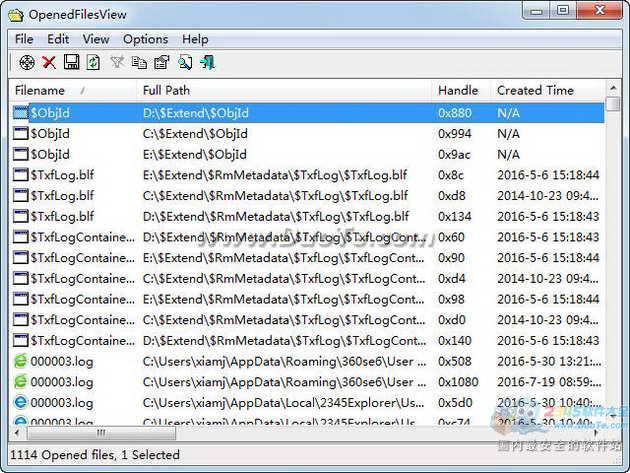630x473 pixels.
Task: Click handle value 0x880
Action: [x=455, y=113]
